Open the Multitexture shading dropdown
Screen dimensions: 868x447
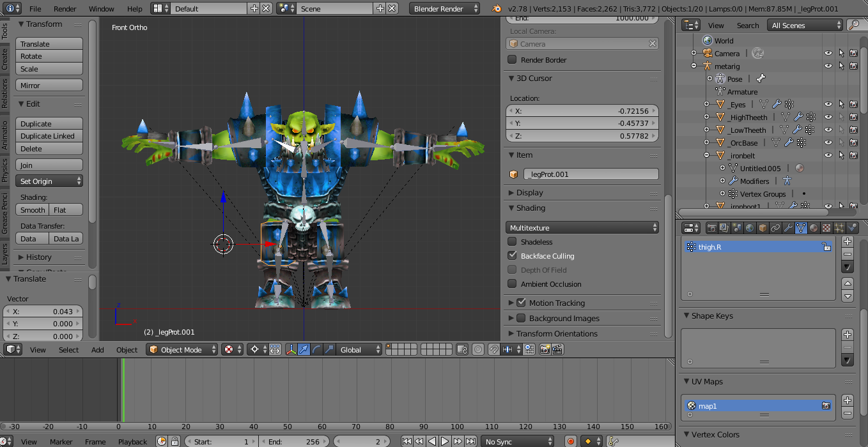[x=582, y=227]
